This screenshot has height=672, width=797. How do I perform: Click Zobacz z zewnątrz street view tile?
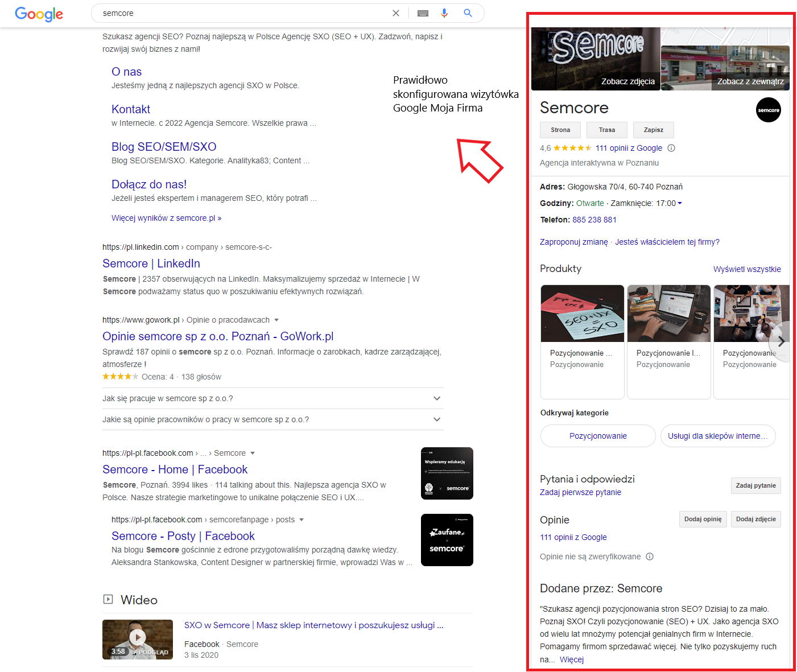(x=725, y=68)
